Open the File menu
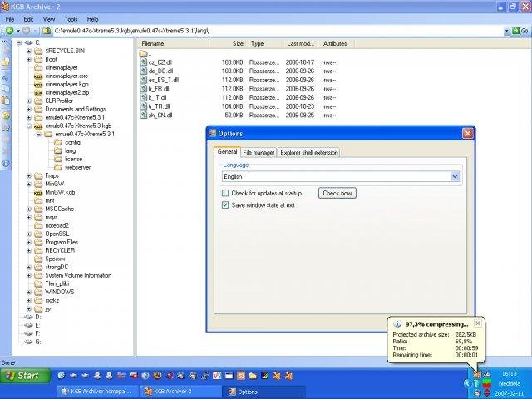Screen dimensions: 532x399 [x=10, y=19]
